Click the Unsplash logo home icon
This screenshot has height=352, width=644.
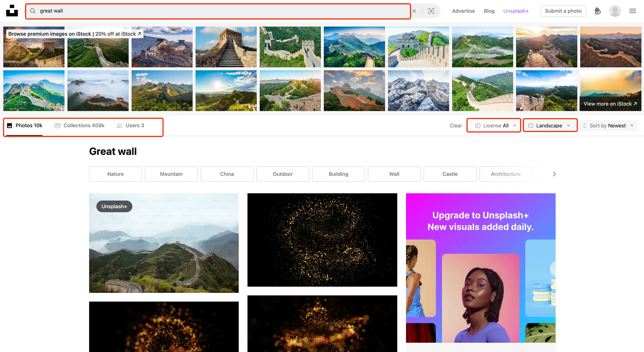coord(12,11)
